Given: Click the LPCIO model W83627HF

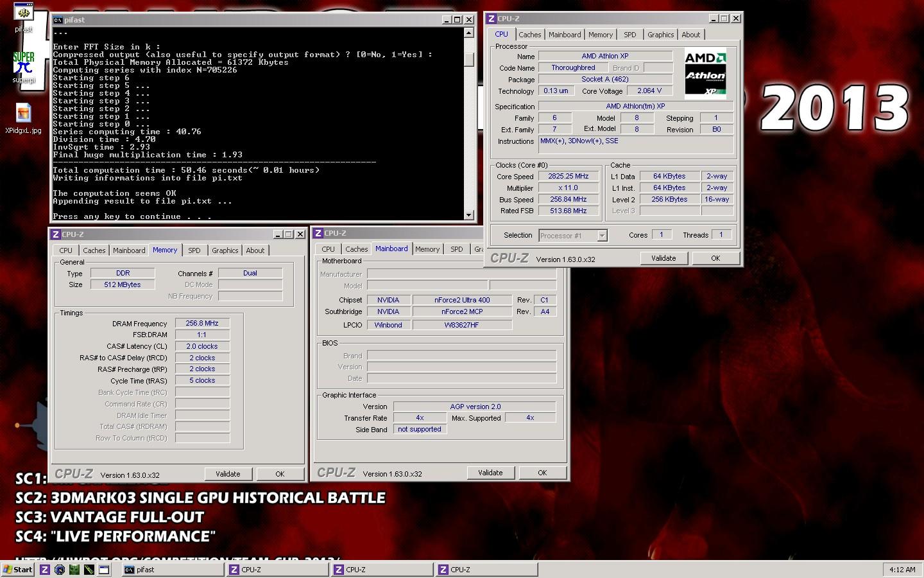Looking at the screenshot, I should (x=462, y=325).
